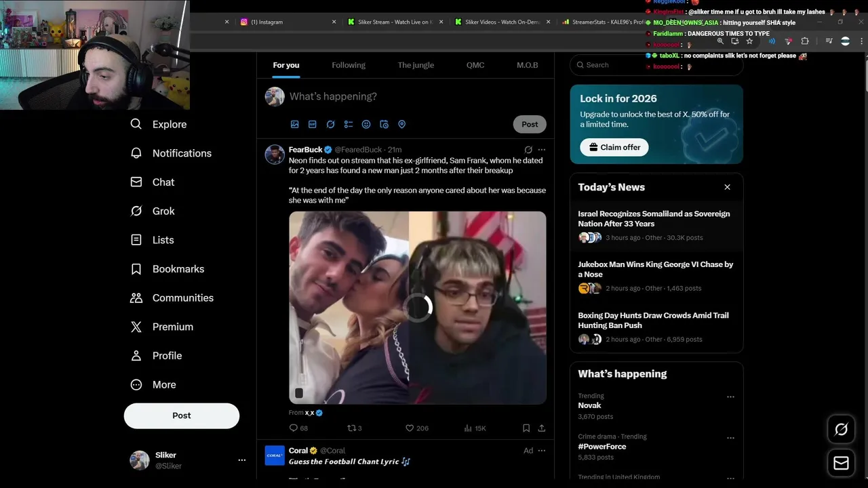Like FearBuck's post with 206 likes
Screen dimensions: 868x488
(x=416, y=428)
